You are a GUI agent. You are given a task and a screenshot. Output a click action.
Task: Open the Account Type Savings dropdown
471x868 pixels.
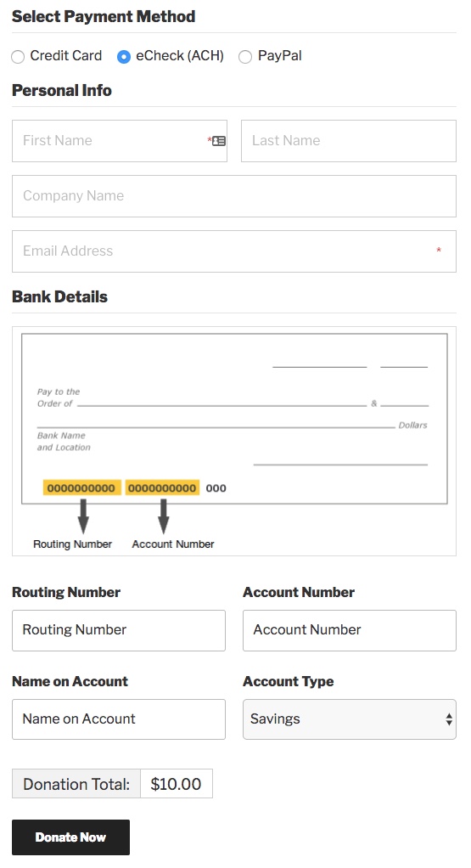350,719
